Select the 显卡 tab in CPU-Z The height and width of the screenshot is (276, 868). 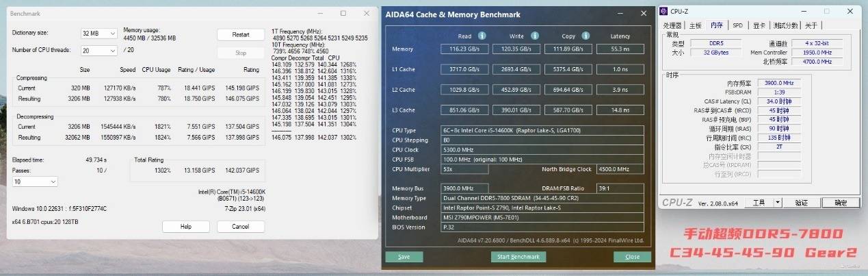759,25
